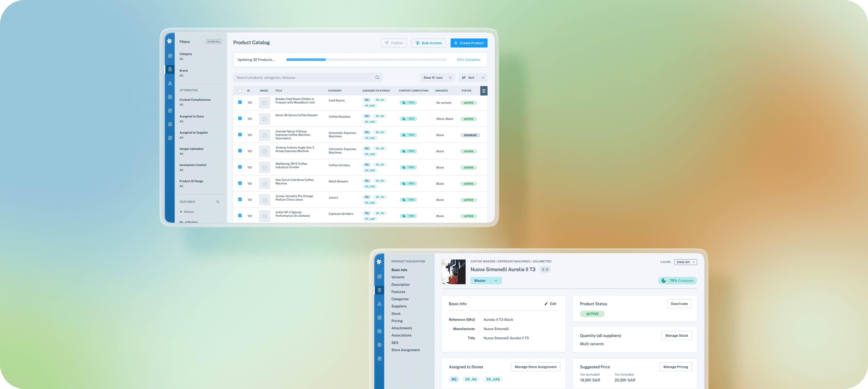Click the Bulk Actions button
The image size is (868, 389).
click(428, 43)
